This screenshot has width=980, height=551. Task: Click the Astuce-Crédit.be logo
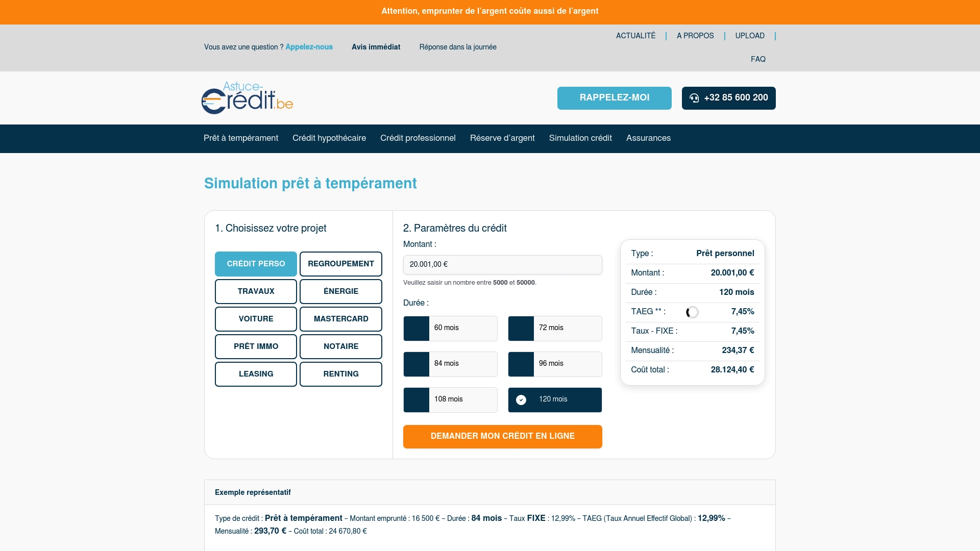point(247,98)
